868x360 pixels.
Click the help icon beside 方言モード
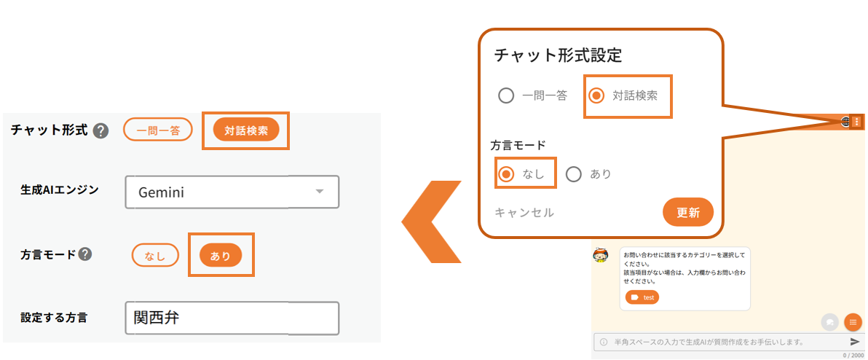[86, 254]
